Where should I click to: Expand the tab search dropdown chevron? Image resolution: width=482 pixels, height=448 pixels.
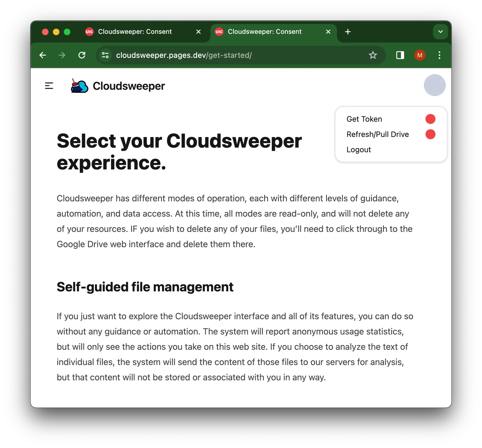point(440,32)
